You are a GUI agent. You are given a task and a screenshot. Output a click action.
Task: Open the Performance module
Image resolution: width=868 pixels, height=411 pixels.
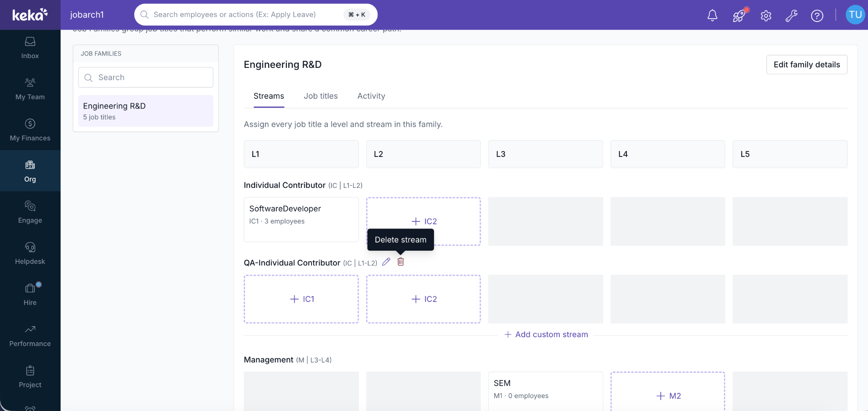(x=30, y=336)
